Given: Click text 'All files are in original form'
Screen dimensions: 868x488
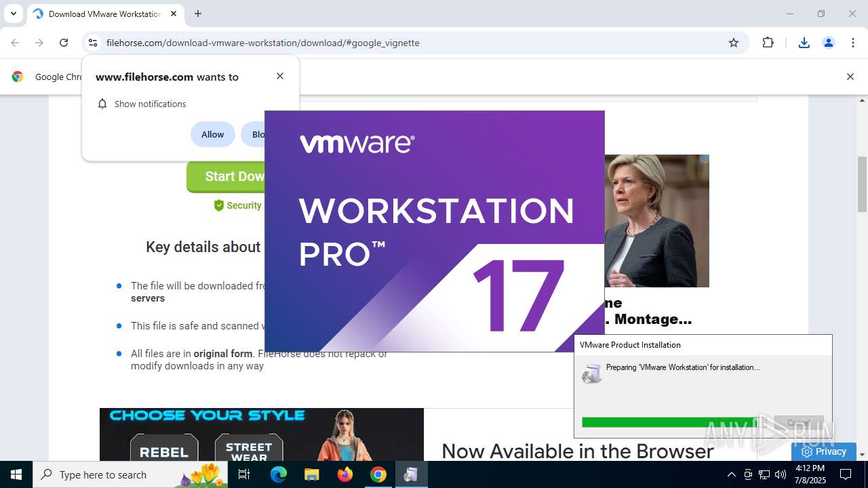Looking at the screenshot, I should click(x=192, y=354).
